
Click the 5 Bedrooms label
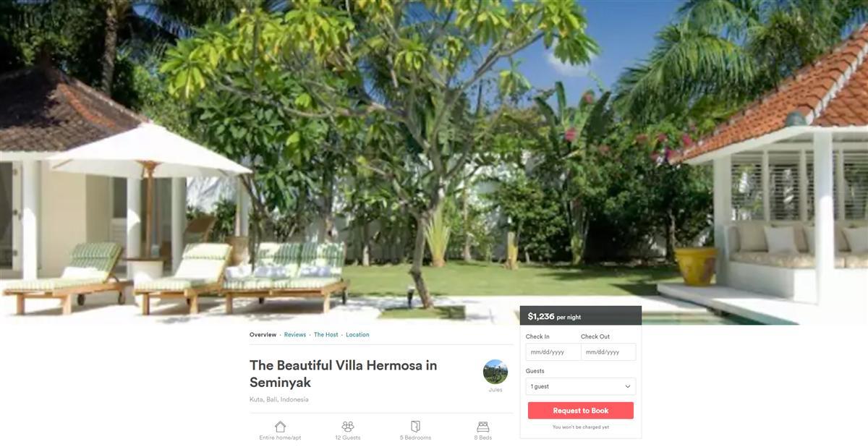click(415, 438)
